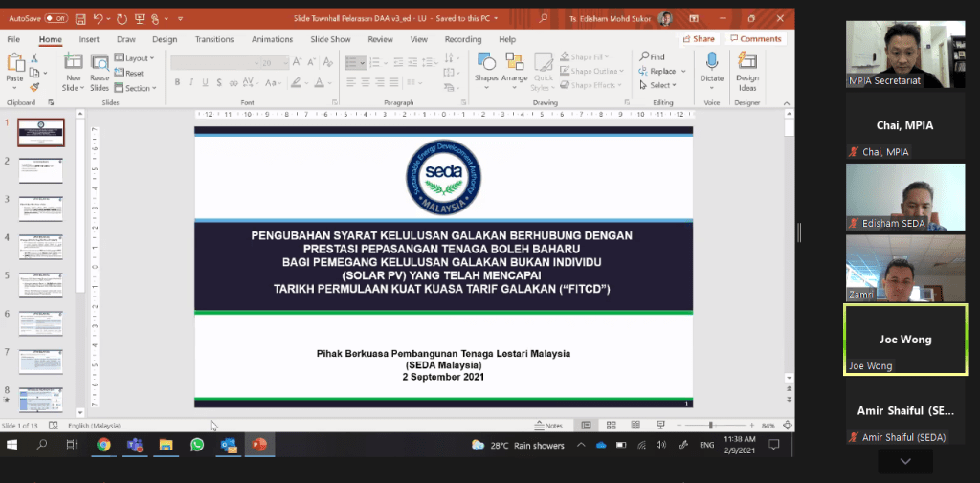The height and width of the screenshot is (483, 980).
Task: Switch to the Slide Show tab
Action: click(327, 39)
